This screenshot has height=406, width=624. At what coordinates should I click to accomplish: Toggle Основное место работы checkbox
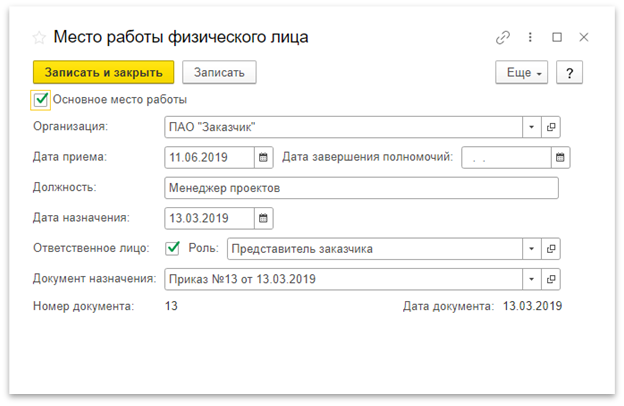pyautogui.click(x=41, y=99)
